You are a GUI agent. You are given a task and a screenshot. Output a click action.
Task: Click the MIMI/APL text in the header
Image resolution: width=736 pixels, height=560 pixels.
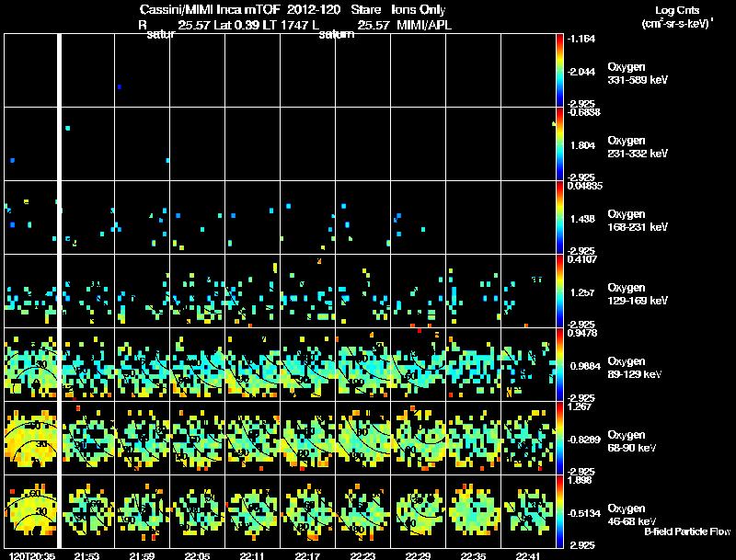tap(424, 25)
